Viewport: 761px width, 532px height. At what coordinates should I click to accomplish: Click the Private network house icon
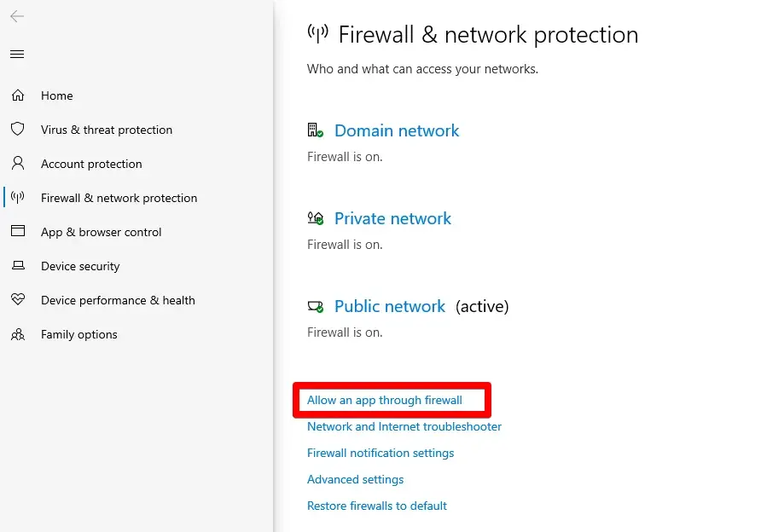[x=315, y=218]
